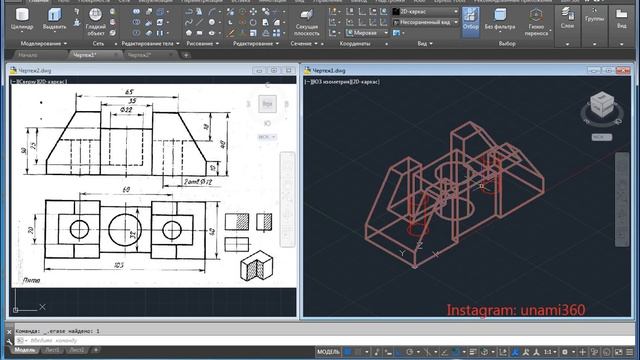
Task: Expand the Сечение panel
Action: [x=304, y=44]
